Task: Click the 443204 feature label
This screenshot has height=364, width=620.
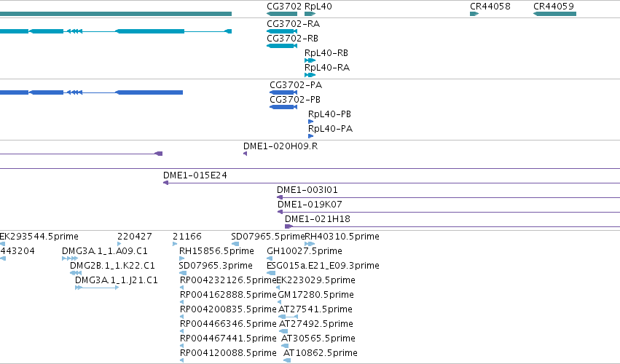Action: (17, 251)
